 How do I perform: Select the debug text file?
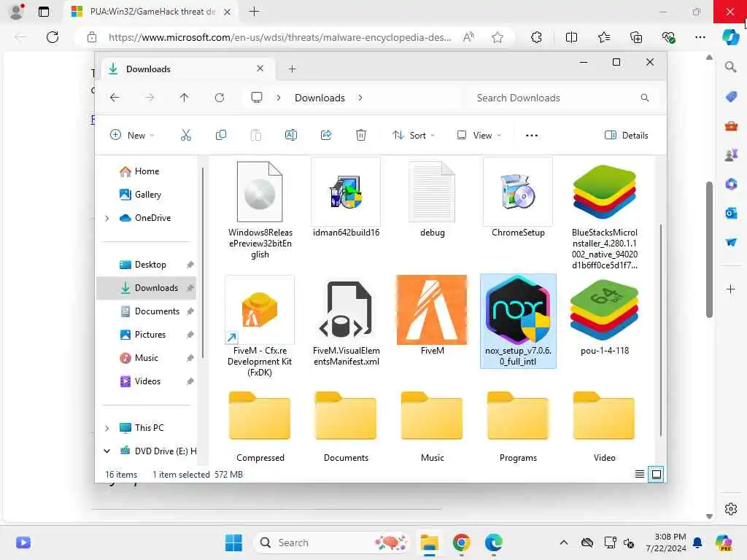[x=432, y=198]
